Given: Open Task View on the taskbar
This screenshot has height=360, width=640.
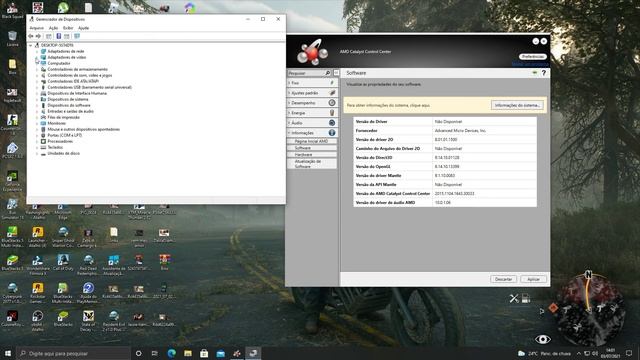Looking at the screenshot, I should 155,353.
